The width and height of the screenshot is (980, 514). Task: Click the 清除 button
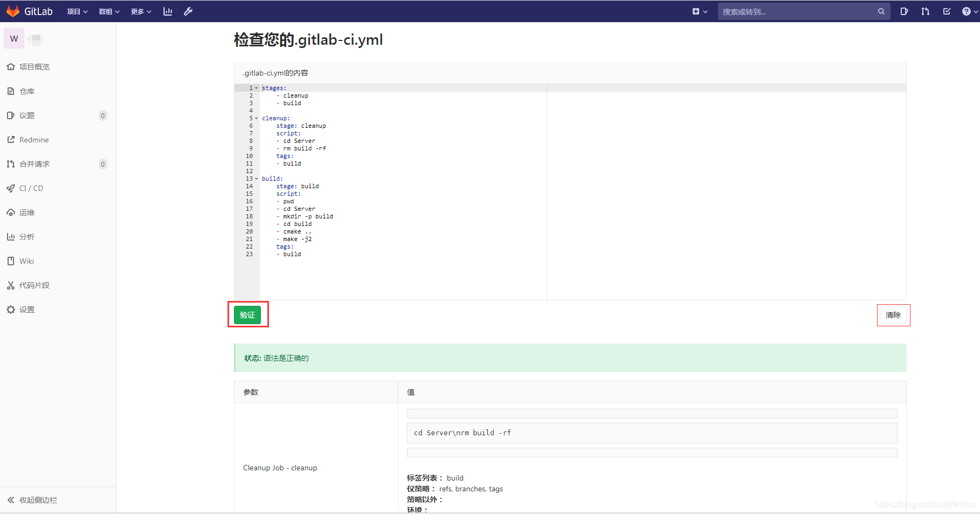point(893,315)
